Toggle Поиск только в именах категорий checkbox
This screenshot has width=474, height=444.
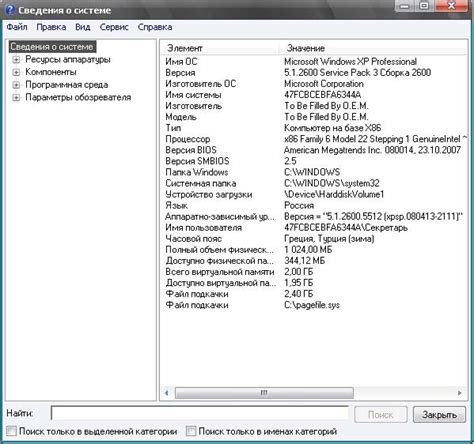pyautogui.click(x=191, y=431)
